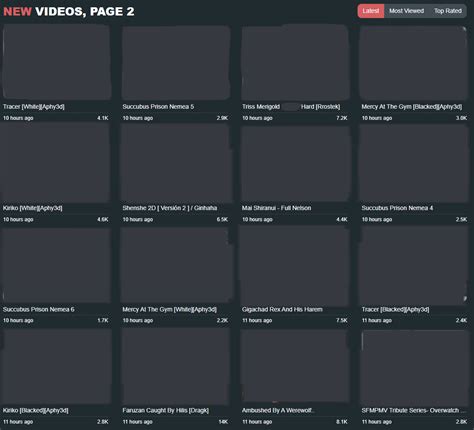Viewport: 474px width, 430px height.
Task: Open the Kiriko [White][Aphy3d] title link
Action: tap(32, 208)
